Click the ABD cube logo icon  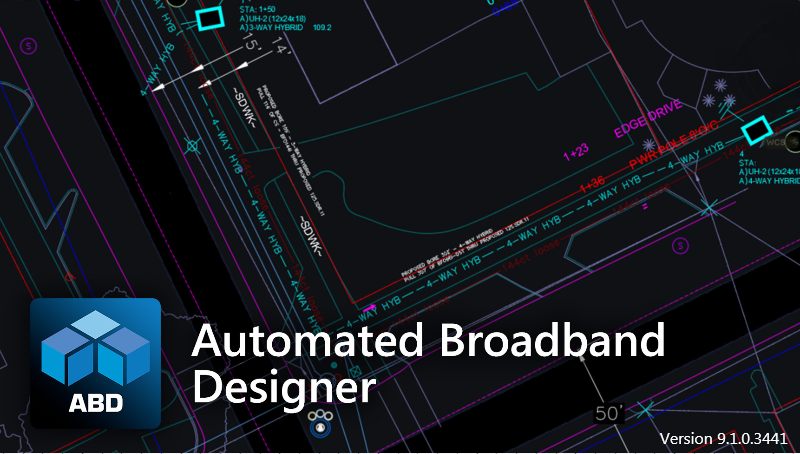coord(95,350)
